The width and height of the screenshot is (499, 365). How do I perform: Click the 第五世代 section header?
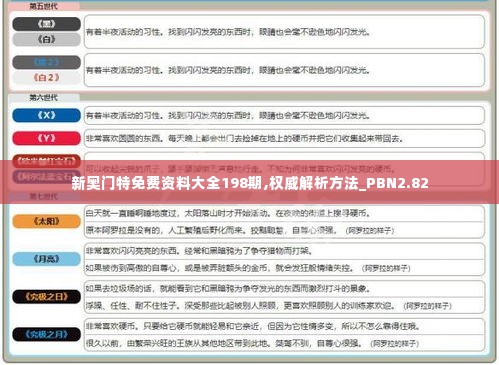click(44, 6)
